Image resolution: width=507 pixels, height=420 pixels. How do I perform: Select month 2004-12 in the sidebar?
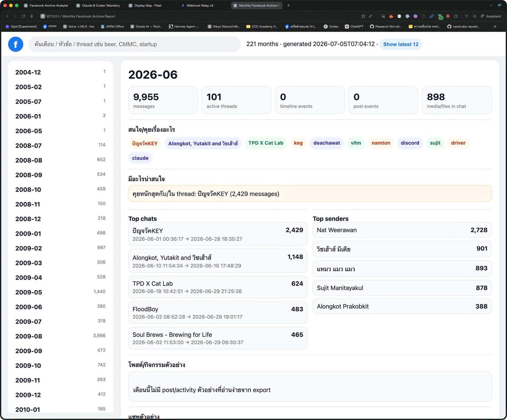[x=60, y=72]
